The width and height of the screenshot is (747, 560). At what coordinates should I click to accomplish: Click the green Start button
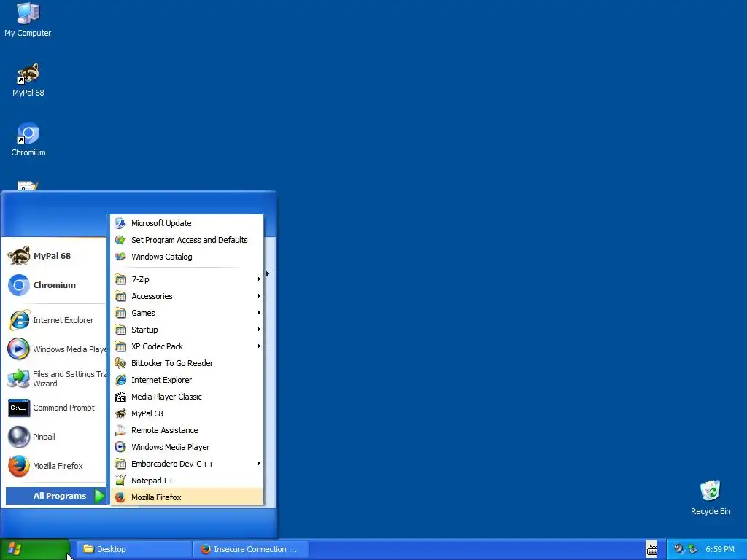(35, 549)
